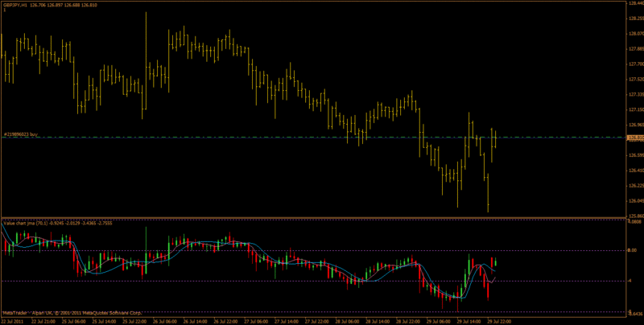Click the 27 Jul 06:00 time label
Screen dimensions: 644x325
pos(256,321)
